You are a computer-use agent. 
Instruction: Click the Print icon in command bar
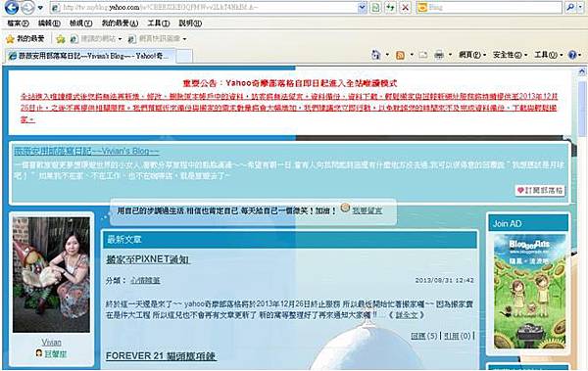point(439,55)
